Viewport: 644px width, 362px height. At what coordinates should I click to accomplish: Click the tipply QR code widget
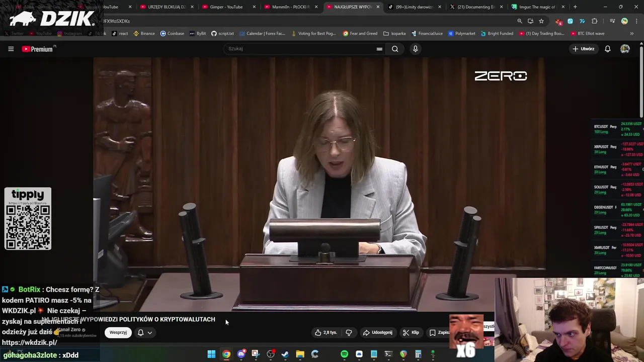pos(28,219)
